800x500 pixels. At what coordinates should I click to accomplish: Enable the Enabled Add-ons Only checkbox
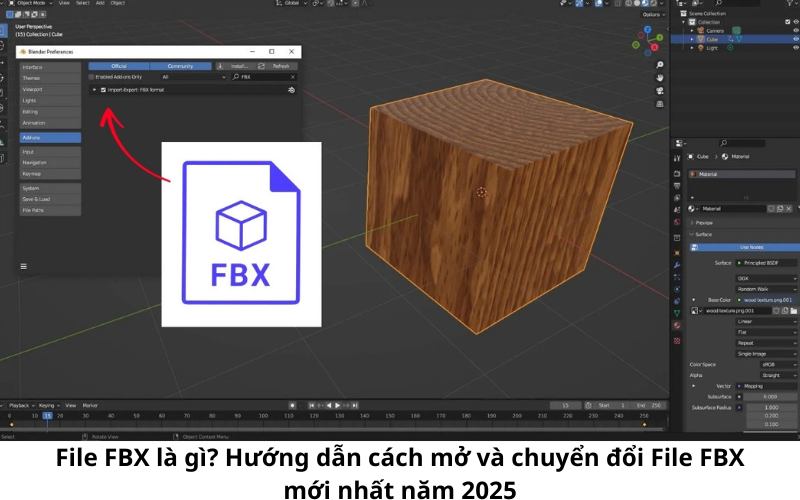(x=92, y=77)
